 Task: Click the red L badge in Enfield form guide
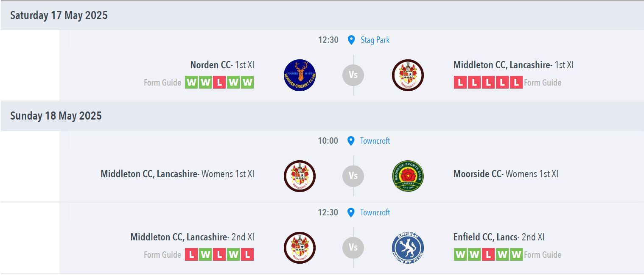coord(488,254)
